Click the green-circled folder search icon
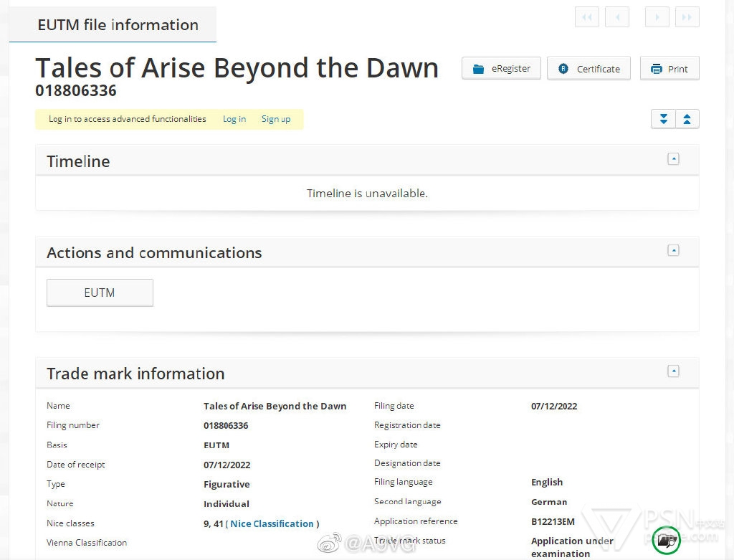 [x=667, y=539]
